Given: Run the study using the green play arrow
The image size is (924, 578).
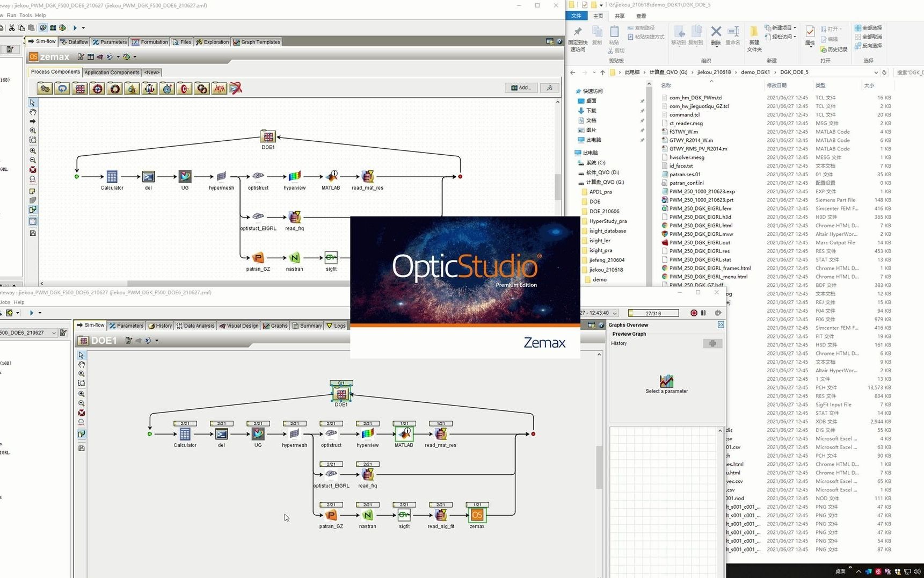Looking at the screenshot, I should [75, 27].
